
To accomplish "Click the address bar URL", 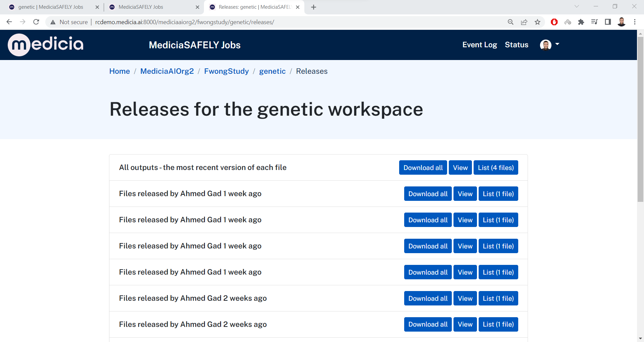I will (x=184, y=22).
